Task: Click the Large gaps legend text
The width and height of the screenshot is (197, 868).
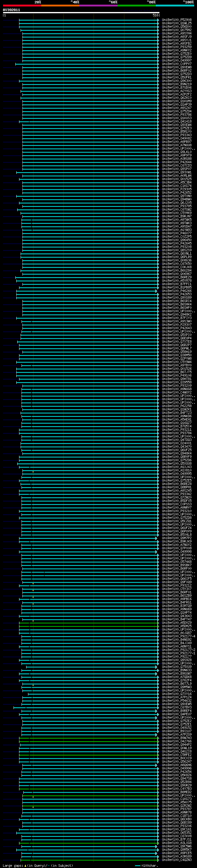Action: 38,866
